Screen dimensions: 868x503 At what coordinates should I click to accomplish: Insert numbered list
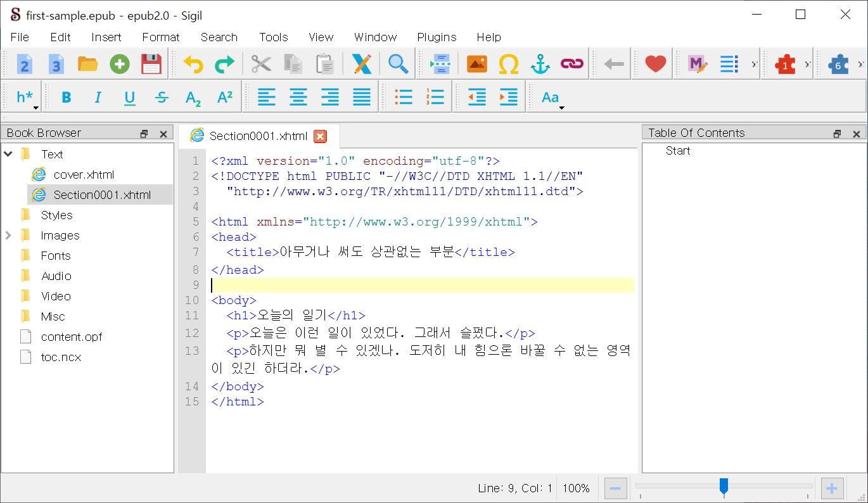pos(435,97)
